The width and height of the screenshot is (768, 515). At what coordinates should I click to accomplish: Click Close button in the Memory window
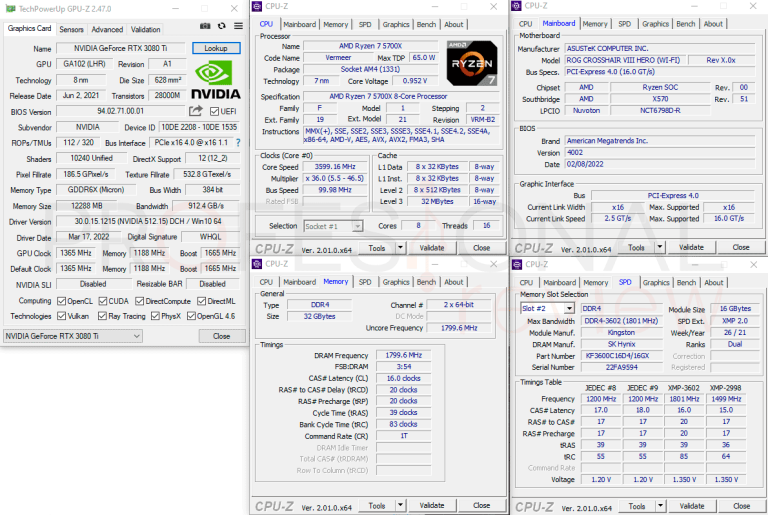[481, 505]
